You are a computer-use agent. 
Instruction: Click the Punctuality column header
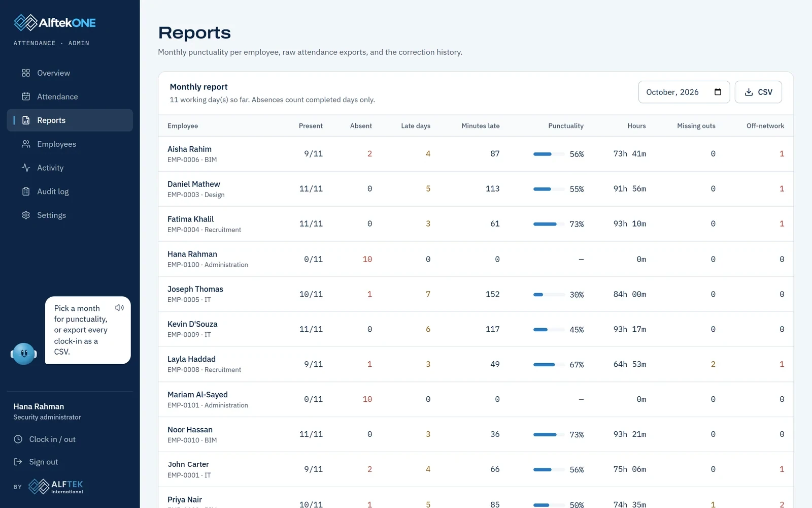566,126
